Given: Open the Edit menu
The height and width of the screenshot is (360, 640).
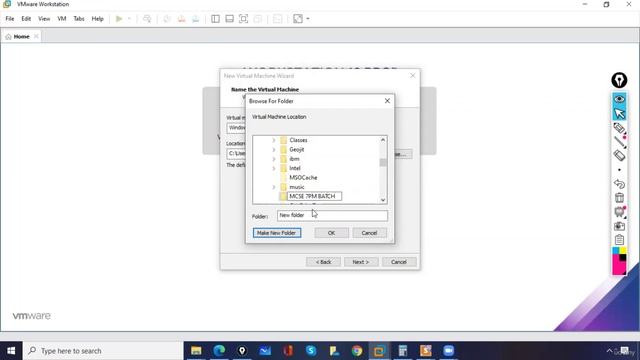Looking at the screenshot, I should [26, 19].
